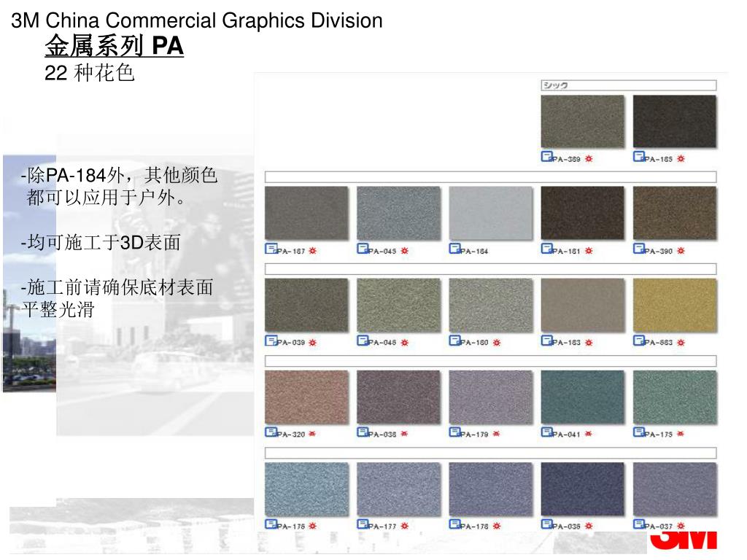The width and height of the screenshot is (747, 560).
Task: Select the light blue PA-176 swatch
Action: click(307, 489)
